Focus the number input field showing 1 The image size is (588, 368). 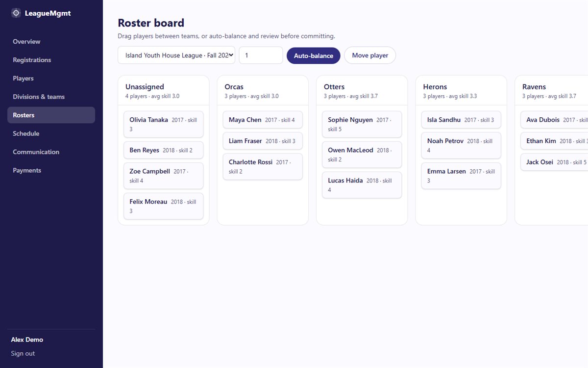[261, 55]
